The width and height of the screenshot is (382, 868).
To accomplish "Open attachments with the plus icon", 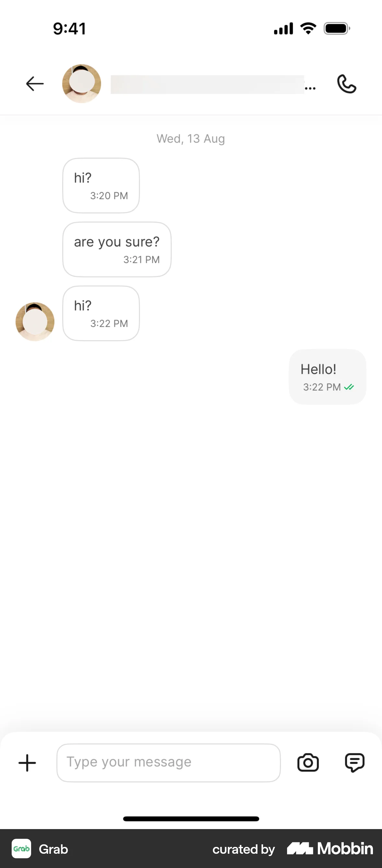I will (27, 763).
